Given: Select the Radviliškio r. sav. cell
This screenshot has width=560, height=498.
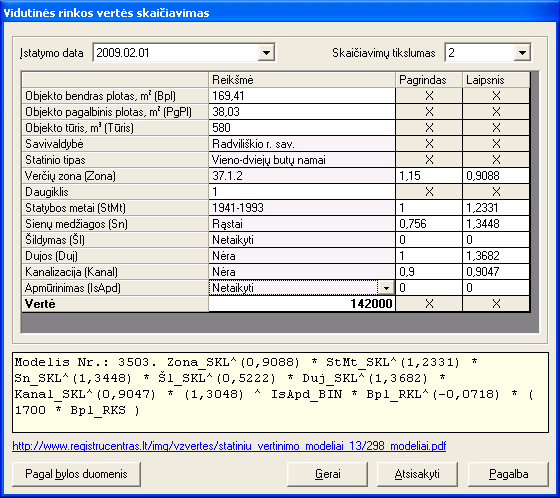Looking at the screenshot, I should coord(302,144).
